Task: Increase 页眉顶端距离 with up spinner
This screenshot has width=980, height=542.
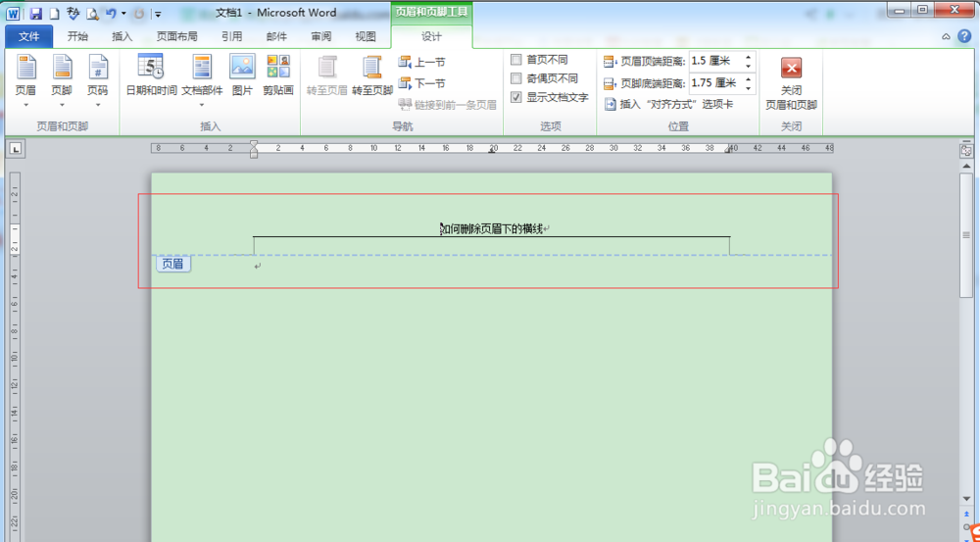Action: coord(748,58)
